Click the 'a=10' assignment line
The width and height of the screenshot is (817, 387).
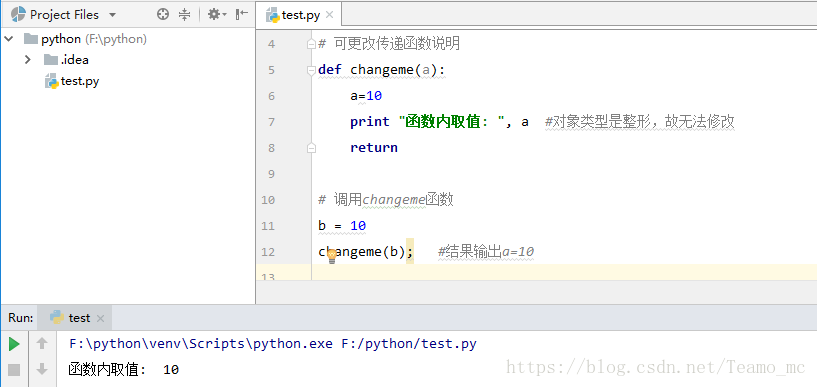[366, 96]
